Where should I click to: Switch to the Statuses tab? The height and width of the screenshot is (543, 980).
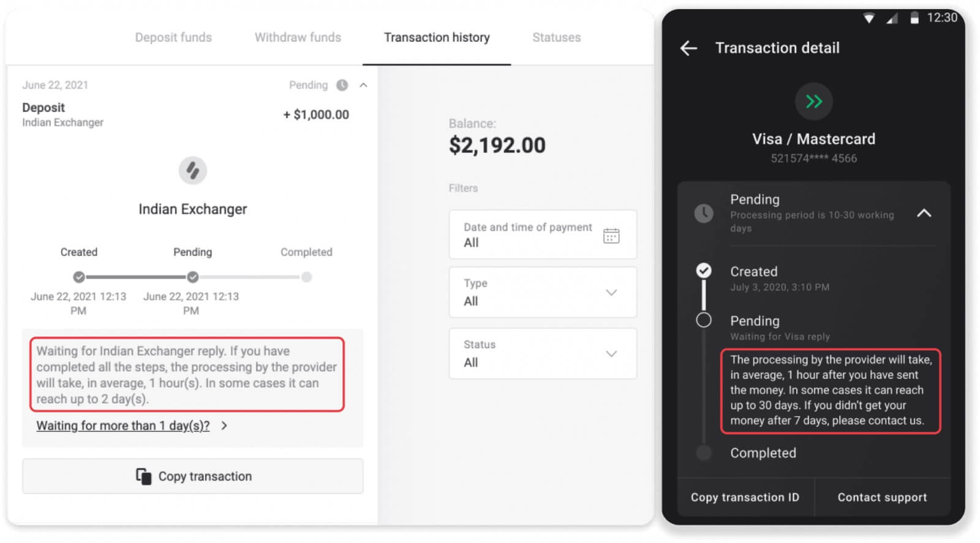pos(556,37)
